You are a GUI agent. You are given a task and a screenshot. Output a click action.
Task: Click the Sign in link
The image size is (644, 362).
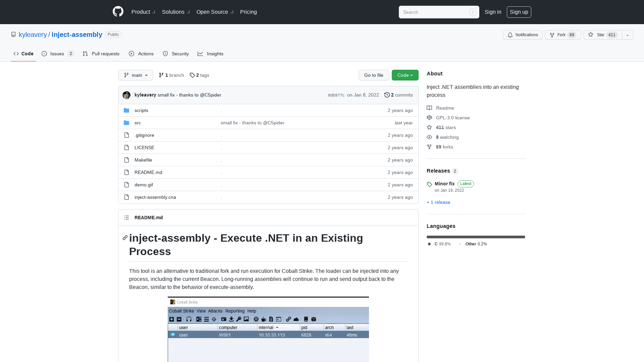(x=493, y=12)
